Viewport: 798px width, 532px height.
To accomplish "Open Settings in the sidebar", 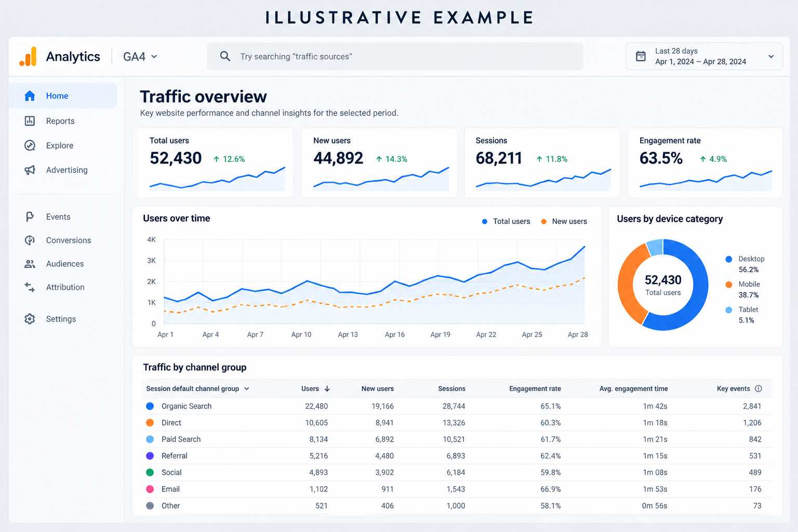I will [63, 319].
